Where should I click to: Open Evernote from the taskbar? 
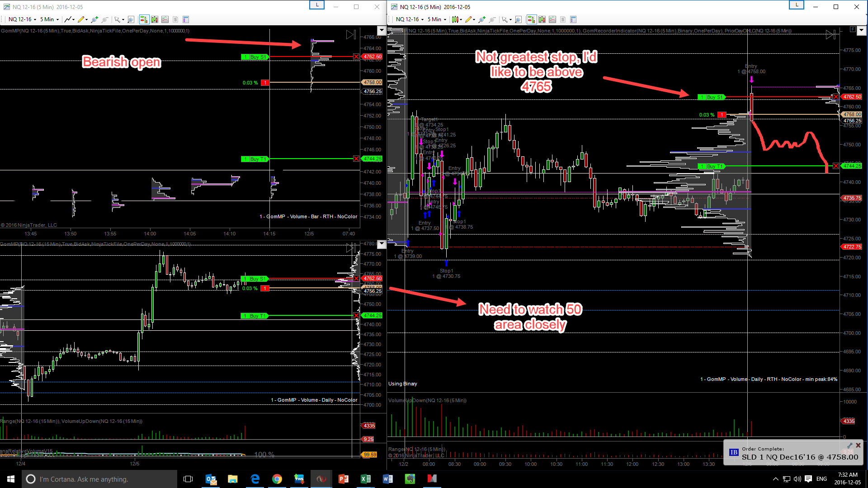(x=410, y=479)
